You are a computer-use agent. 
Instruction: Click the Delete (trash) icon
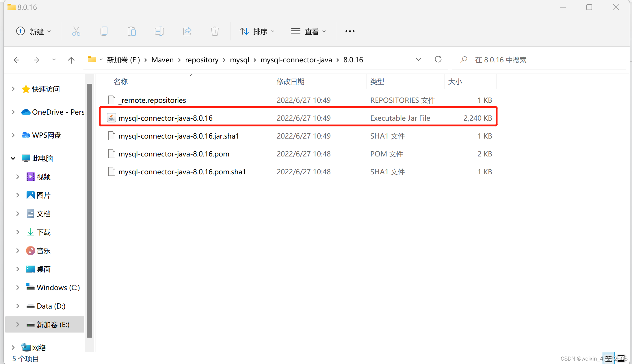click(215, 31)
